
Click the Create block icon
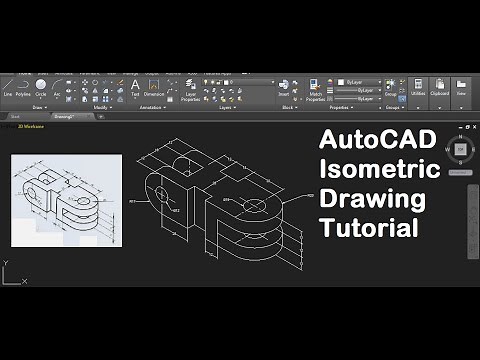tap(295, 82)
